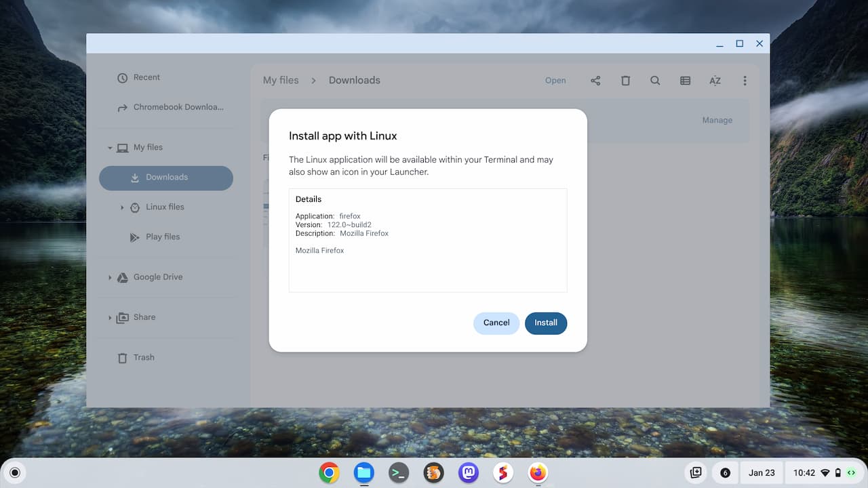868x488 pixels.
Task: Click the Application firefox text line
Action: click(x=328, y=216)
